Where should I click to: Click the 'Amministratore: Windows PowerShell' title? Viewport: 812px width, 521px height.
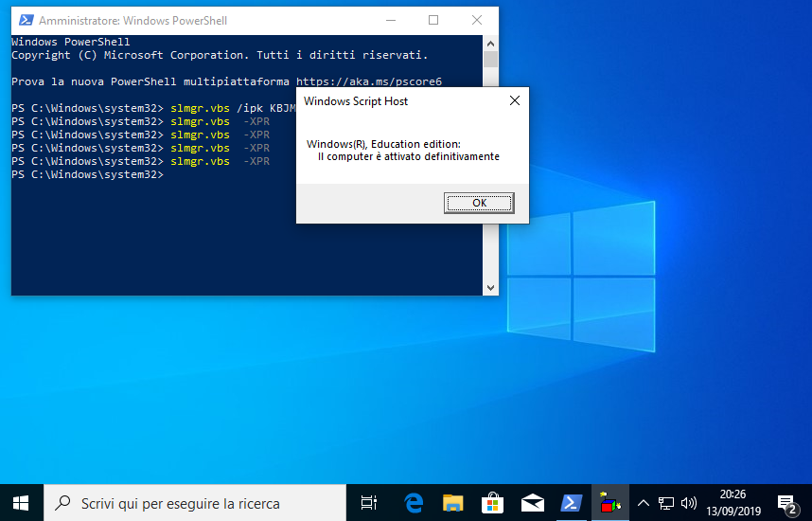tap(133, 20)
